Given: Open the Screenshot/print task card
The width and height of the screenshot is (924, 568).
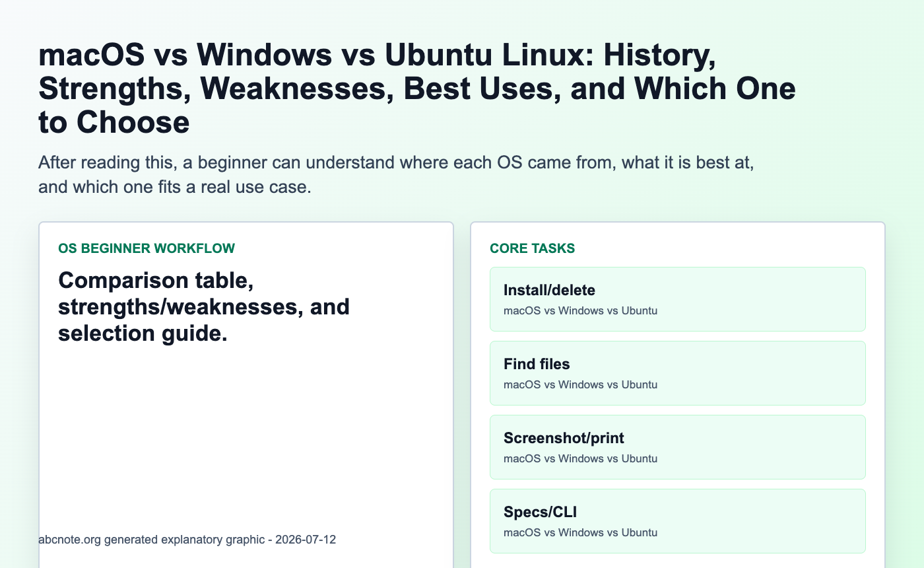Looking at the screenshot, I should [677, 447].
